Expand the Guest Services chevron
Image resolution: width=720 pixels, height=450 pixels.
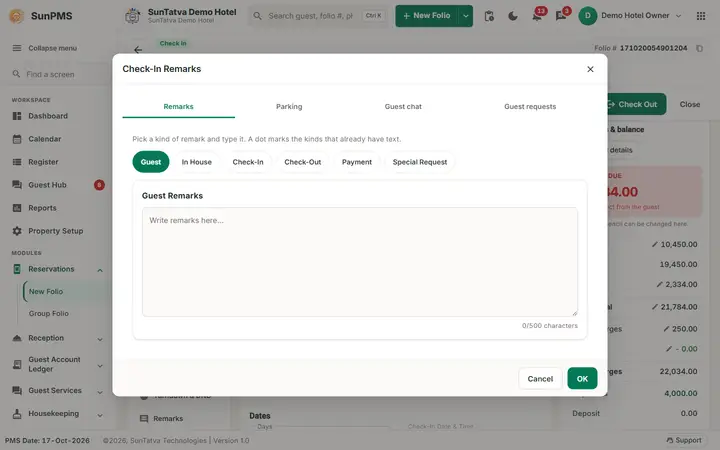tap(100, 392)
